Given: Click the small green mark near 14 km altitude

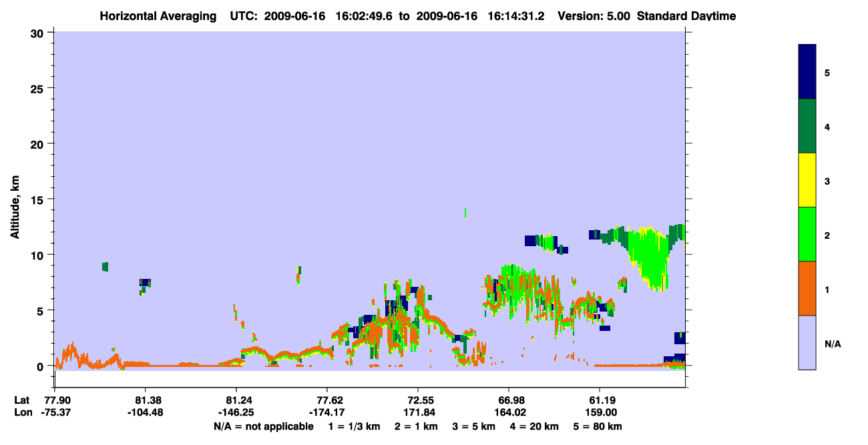Looking at the screenshot, I should tap(465, 213).
